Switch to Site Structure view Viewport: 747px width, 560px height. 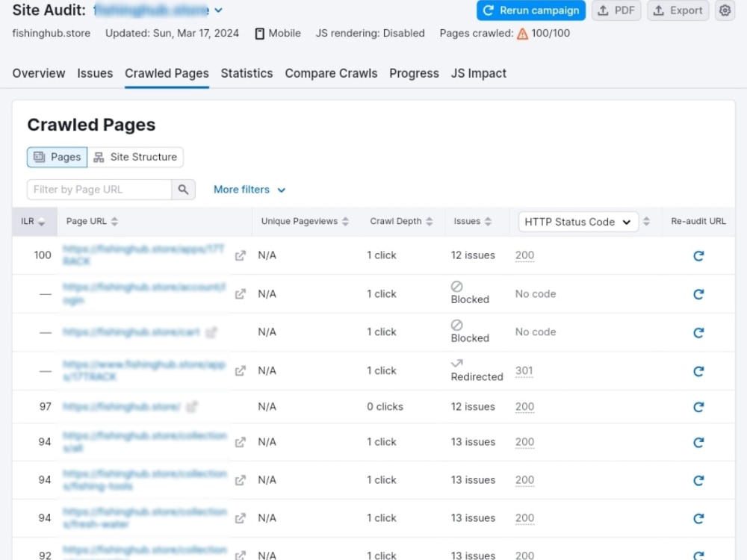coord(135,157)
